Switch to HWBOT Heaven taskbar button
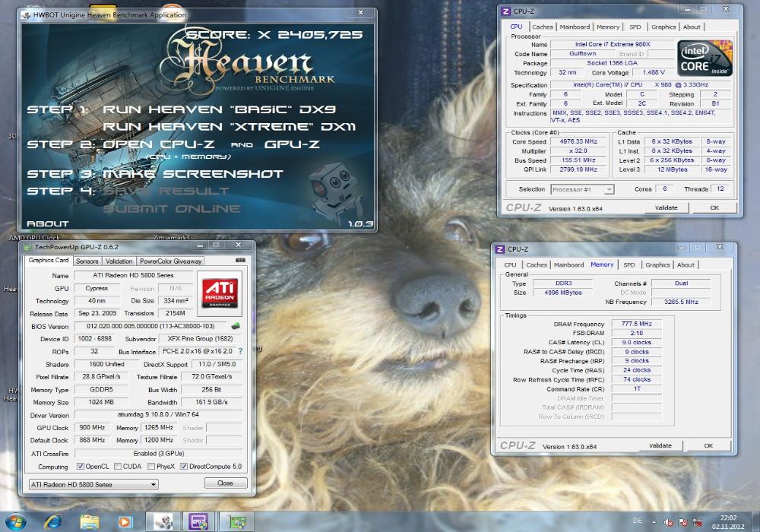The width and height of the screenshot is (760, 532). pyautogui.click(x=163, y=522)
